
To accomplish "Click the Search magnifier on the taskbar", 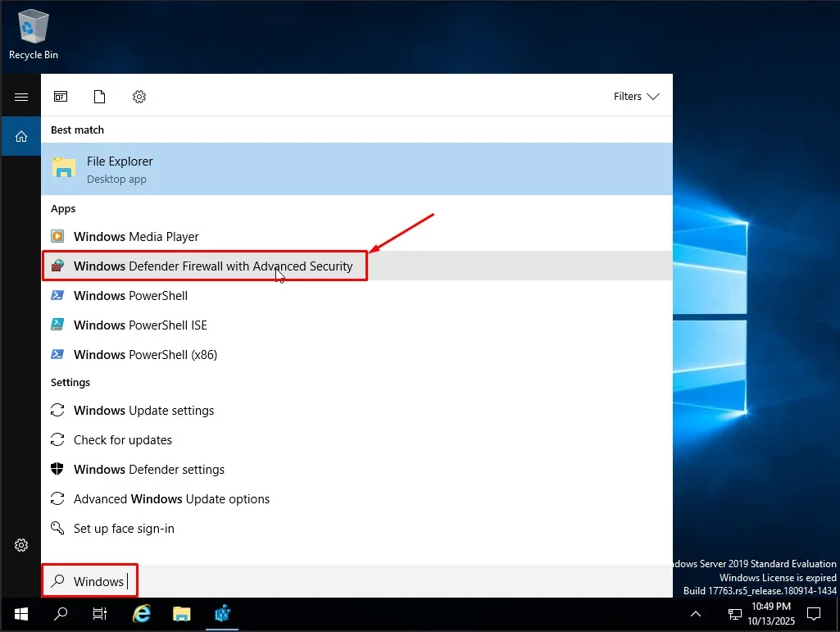I will click(x=60, y=613).
